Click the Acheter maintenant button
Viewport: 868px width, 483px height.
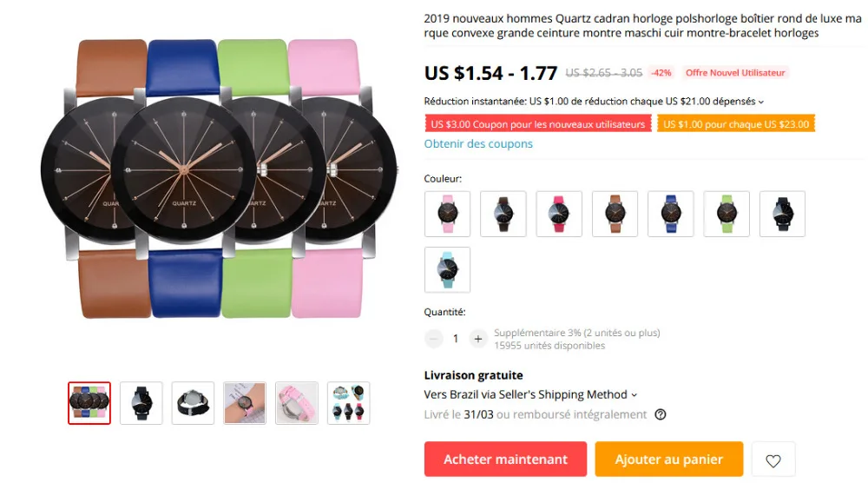[505, 460]
